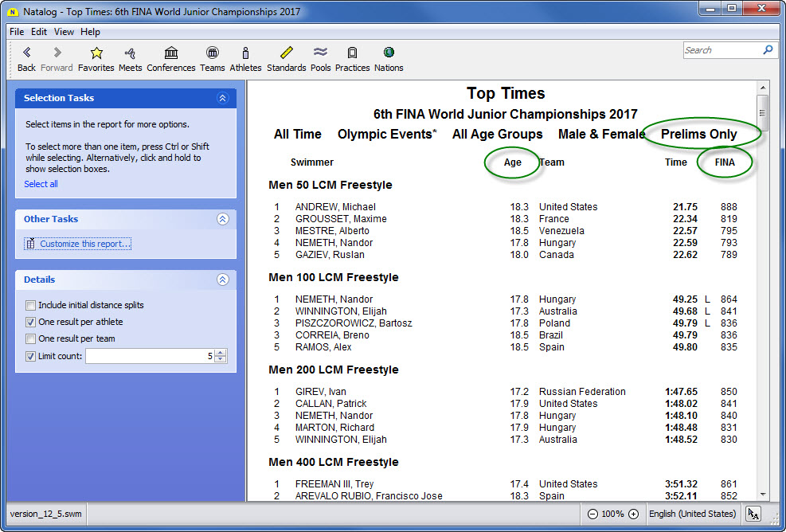Click the Favorites star icon
Image resolution: width=786 pixels, height=532 pixels.
(96, 53)
